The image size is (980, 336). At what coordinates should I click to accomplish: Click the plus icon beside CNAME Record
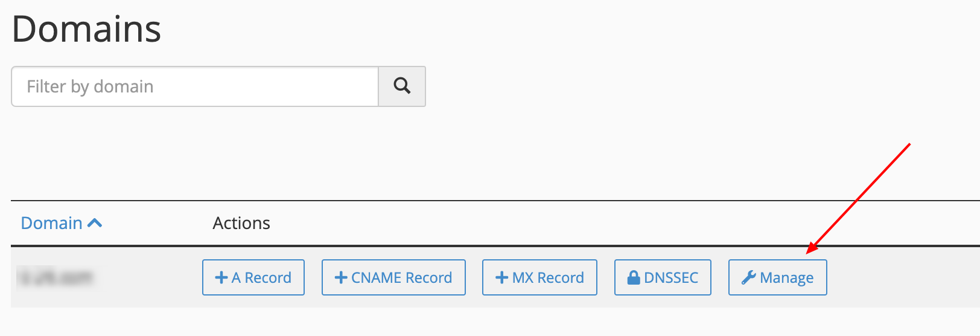click(341, 277)
